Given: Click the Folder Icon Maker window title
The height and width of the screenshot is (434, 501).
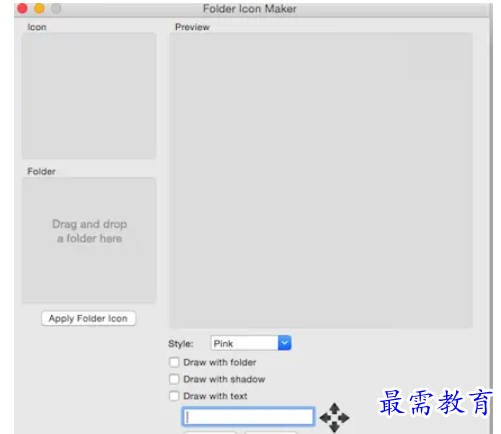Looking at the screenshot, I should (x=250, y=9).
